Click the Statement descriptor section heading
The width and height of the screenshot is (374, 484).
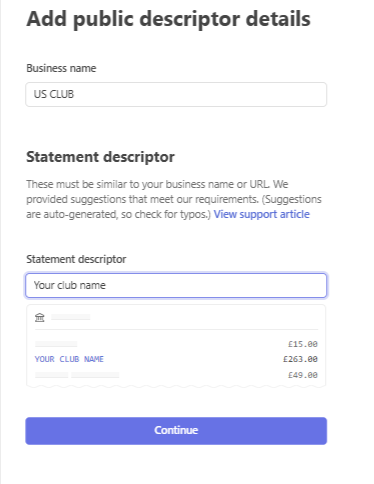tap(100, 157)
